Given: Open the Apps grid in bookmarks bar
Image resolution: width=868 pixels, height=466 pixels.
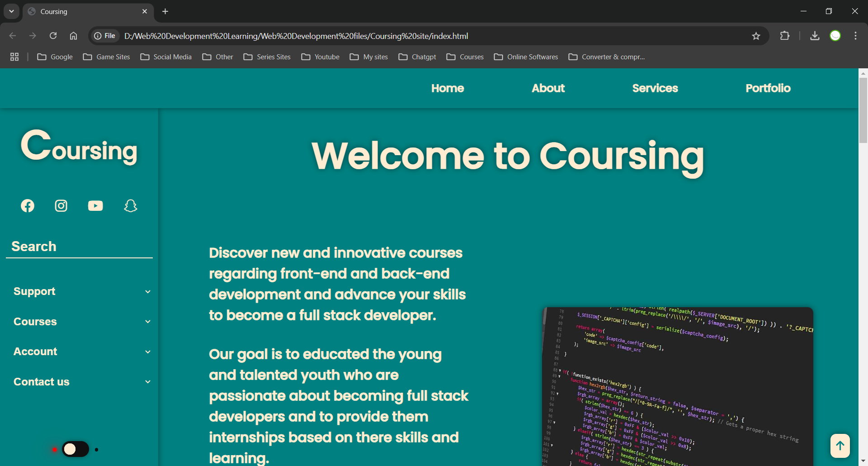Looking at the screenshot, I should click(14, 57).
